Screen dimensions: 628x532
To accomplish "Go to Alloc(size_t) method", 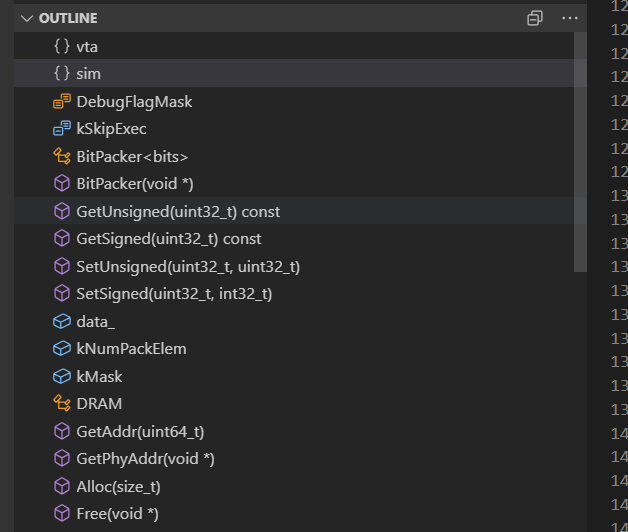I will click(294, 486).
